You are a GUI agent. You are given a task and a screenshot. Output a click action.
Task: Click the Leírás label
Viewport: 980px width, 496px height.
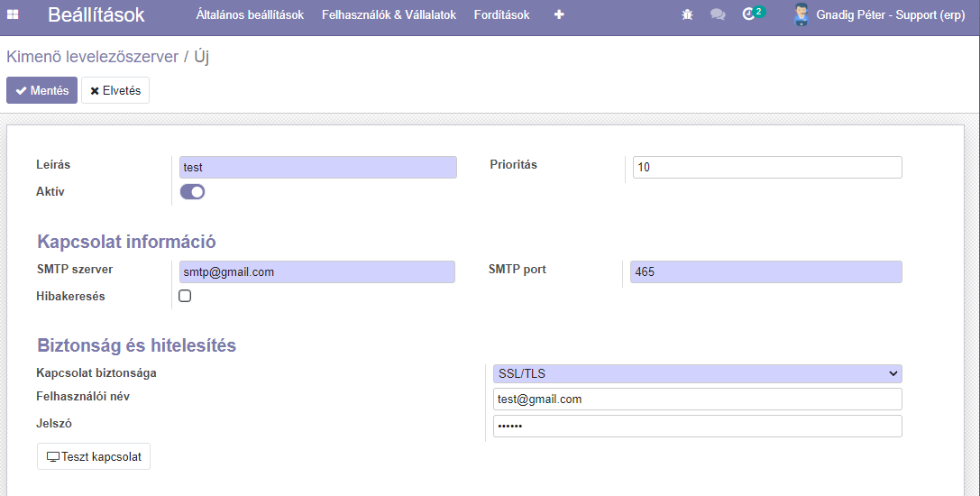coord(53,164)
